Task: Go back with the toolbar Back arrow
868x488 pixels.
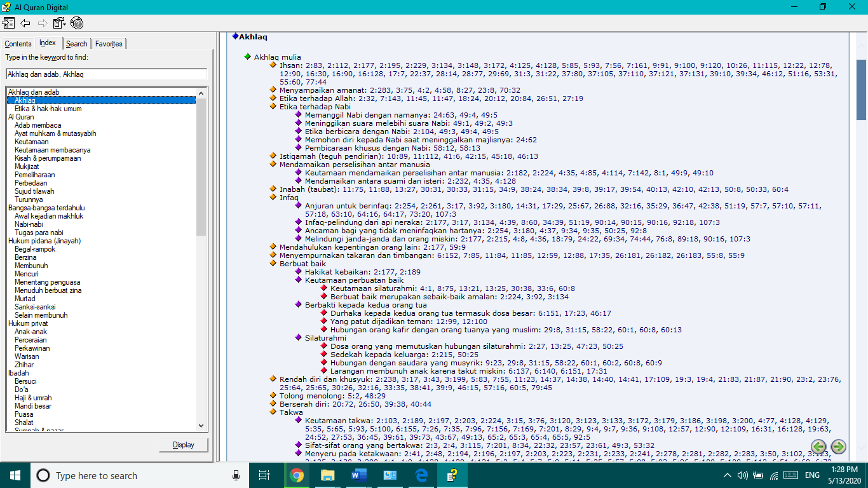Action: coord(25,24)
